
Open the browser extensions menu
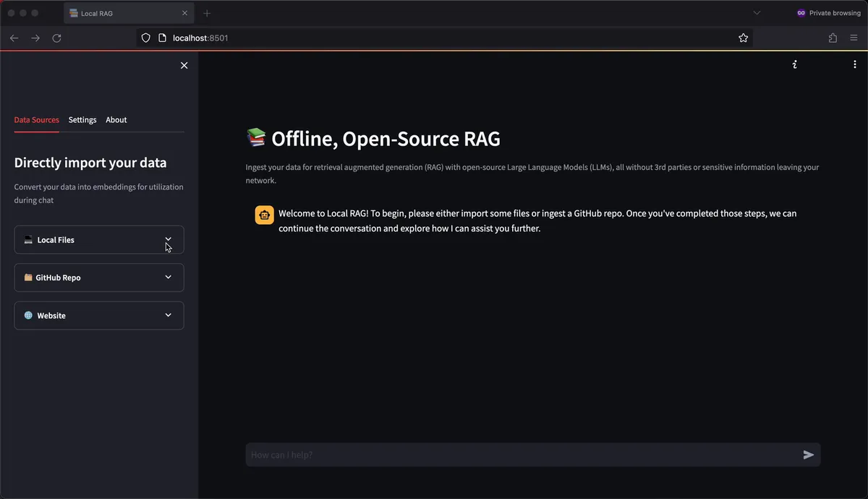[833, 38]
